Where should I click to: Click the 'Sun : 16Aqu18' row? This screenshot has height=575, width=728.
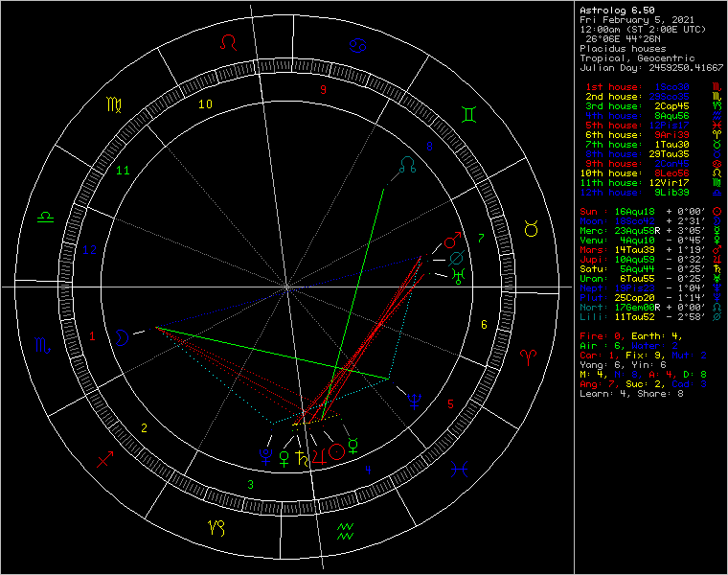[651, 212]
